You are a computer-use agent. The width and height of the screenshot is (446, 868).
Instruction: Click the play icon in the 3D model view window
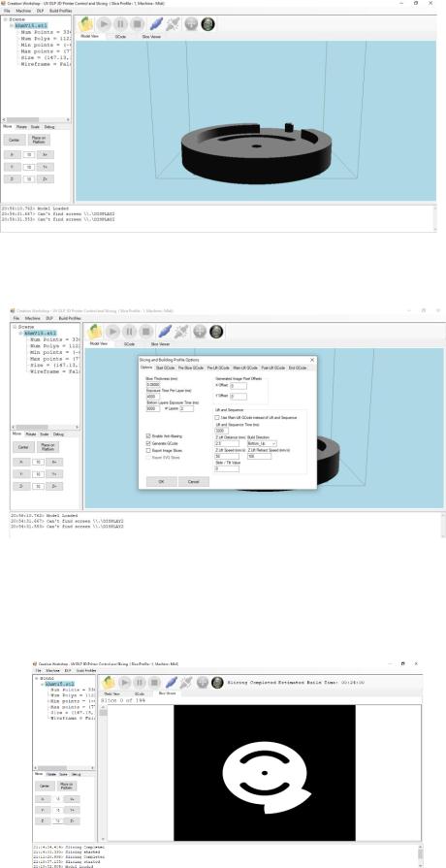tap(104, 24)
